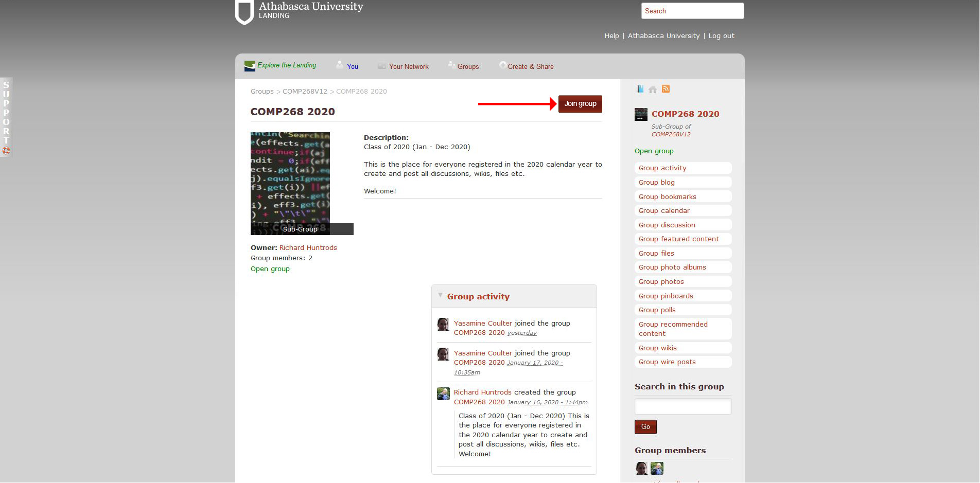Open Group recommended content
This screenshot has width=980, height=483.
click(x=683, y=329)
